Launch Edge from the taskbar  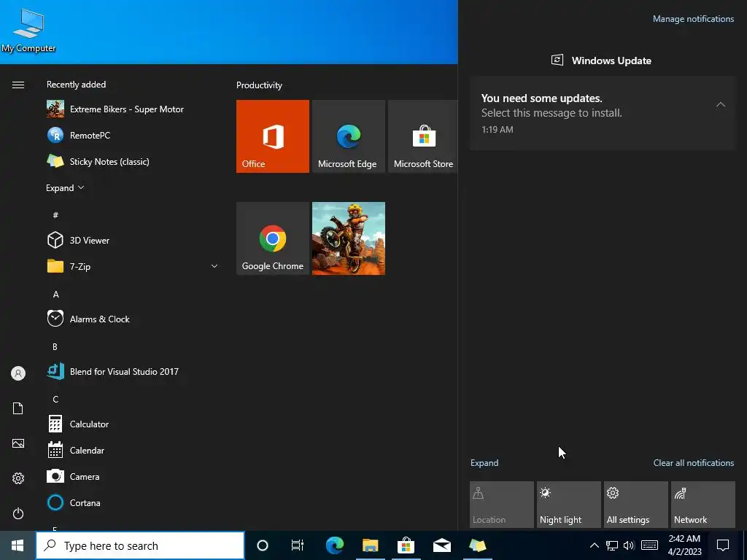click(334, 545)
